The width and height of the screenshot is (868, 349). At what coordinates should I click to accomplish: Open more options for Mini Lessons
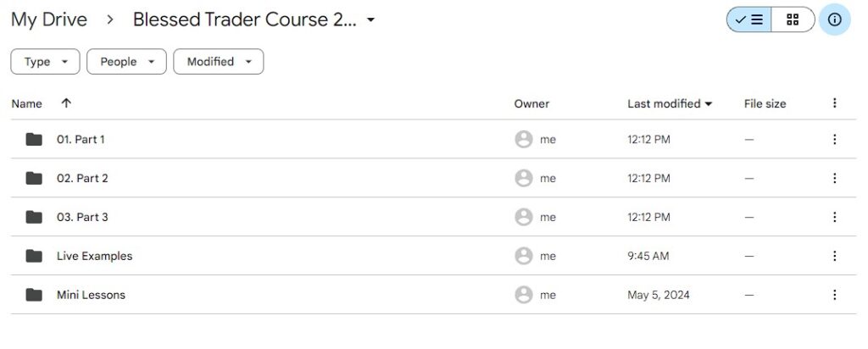point(834,295)
